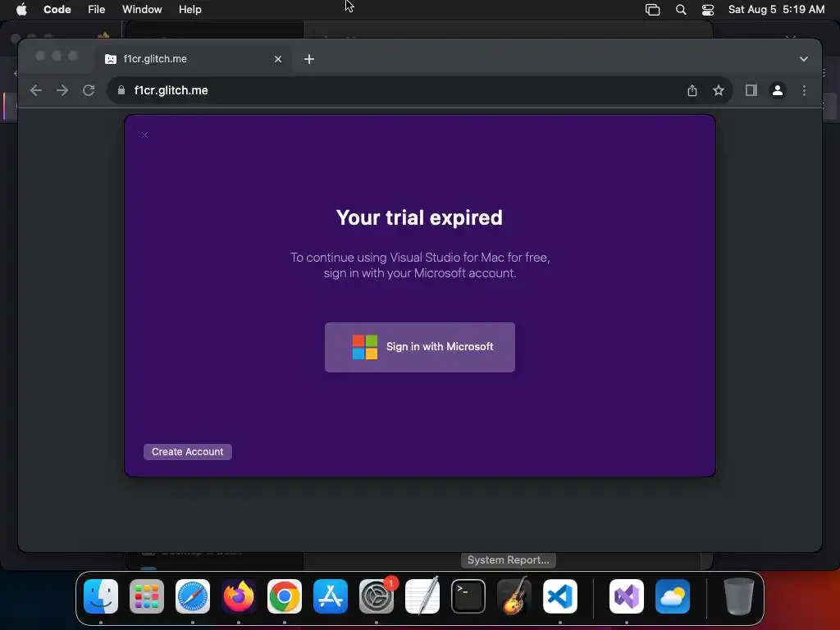
Task: Reload the f1cr.glitch.me page
Action: coord(89,90)
